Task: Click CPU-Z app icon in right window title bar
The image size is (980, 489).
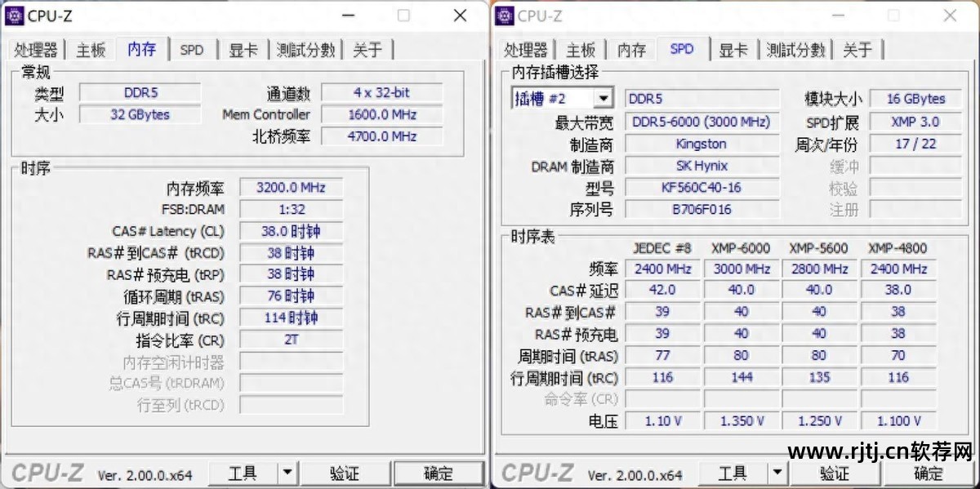Action: click(x=505, y=15)
